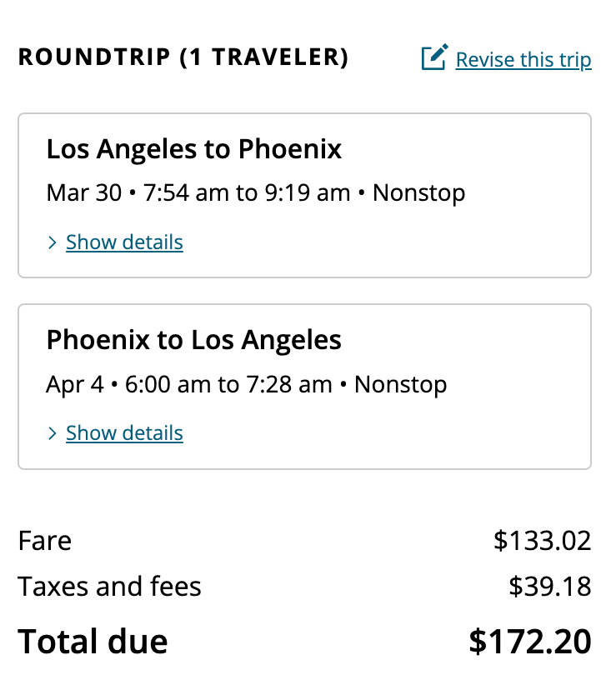616x685 pixels.
Task: Expand chevron for Phoenix to Los Angeles details
Action: click(53, 433)
